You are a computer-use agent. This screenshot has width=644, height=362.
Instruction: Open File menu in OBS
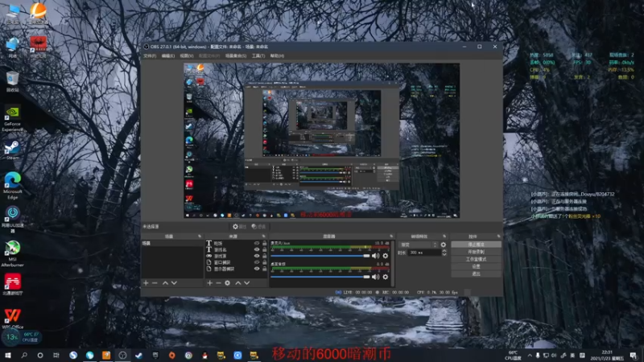pyautogui.click(x=150, y=56)
